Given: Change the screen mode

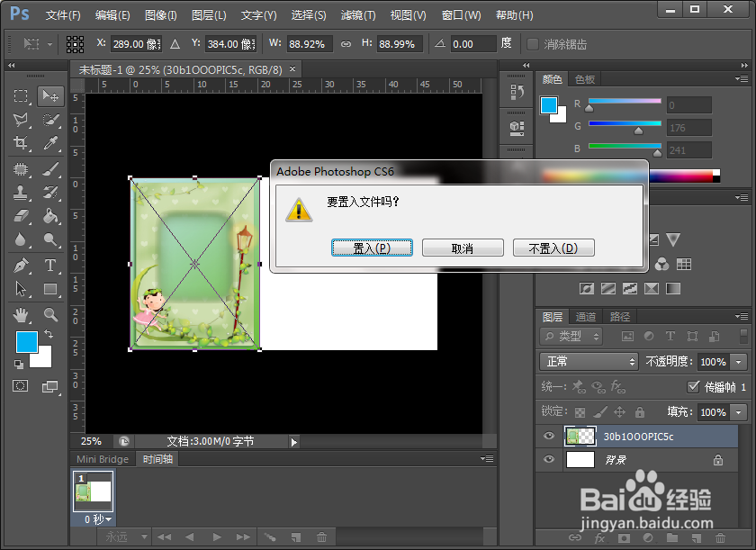Looking at the screenshot, I should click(x=50, y=386).
